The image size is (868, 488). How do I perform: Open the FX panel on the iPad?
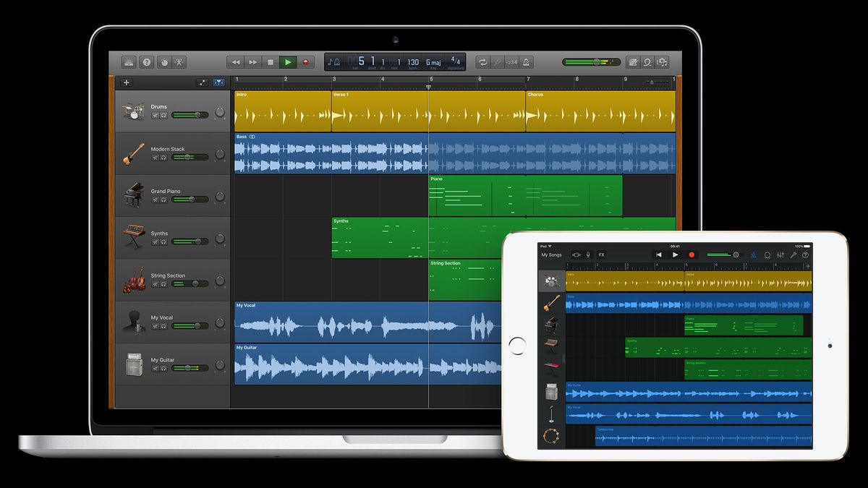(x=601, y=254)
